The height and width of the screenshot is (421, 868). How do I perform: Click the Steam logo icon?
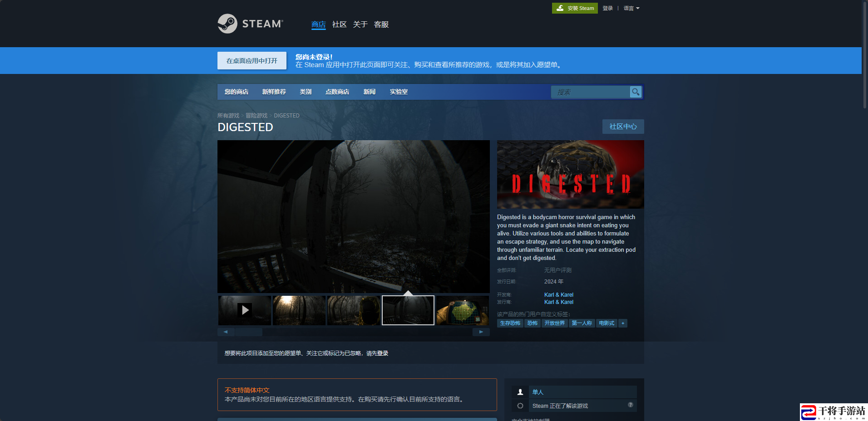coord(227,24)
